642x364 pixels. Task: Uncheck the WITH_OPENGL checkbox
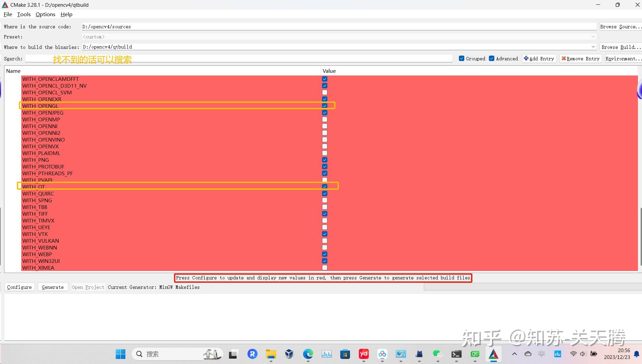click(324, 105)
